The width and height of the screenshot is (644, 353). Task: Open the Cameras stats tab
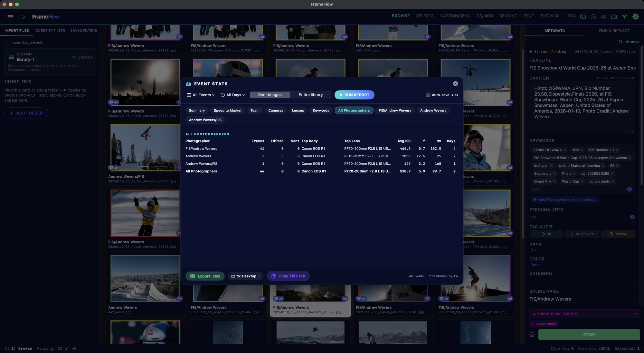[x=276, y=111]
